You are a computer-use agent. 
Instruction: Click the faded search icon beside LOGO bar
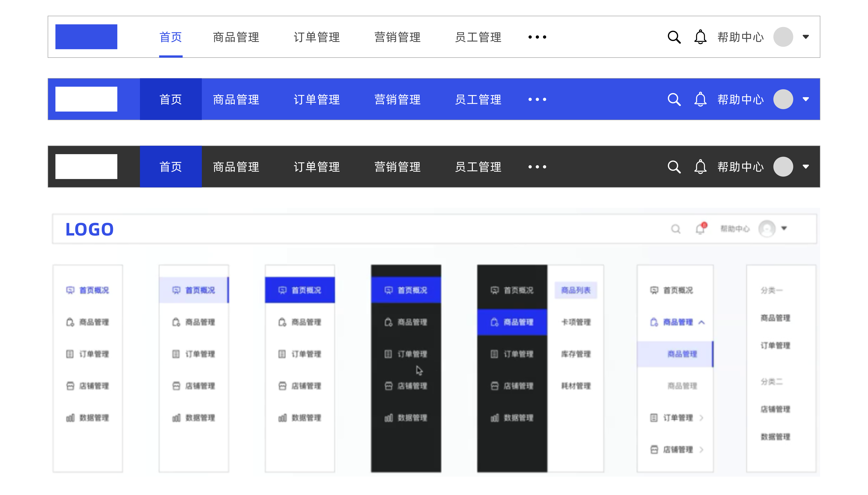coord(676,229)
